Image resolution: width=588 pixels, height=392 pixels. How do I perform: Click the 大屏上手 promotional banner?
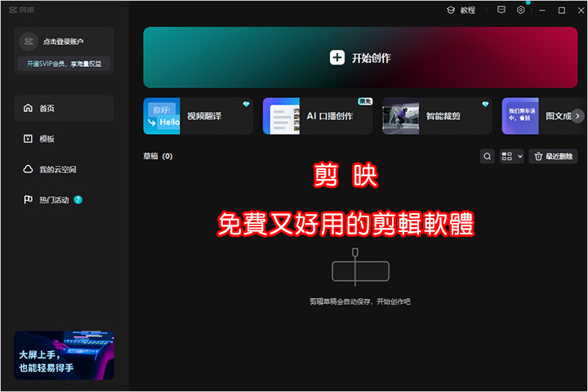click(x=65, y=355)
